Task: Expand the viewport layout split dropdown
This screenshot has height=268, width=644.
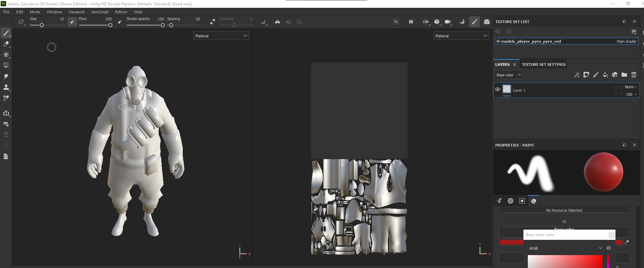Action: (x=427, y=22)
